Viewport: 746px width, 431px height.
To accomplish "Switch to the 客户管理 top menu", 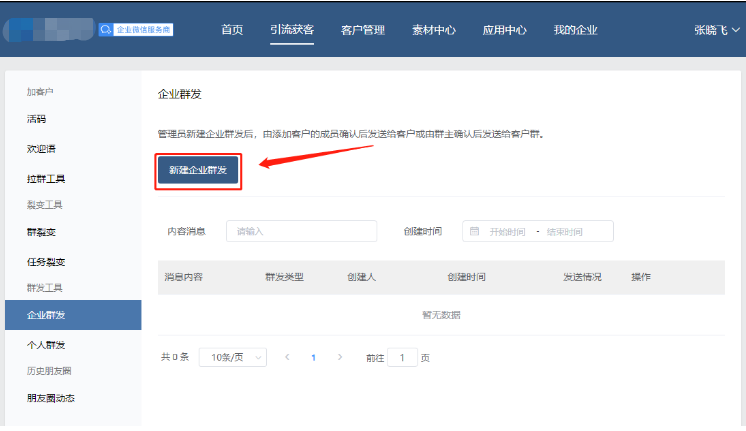I will tap(362, 30).
